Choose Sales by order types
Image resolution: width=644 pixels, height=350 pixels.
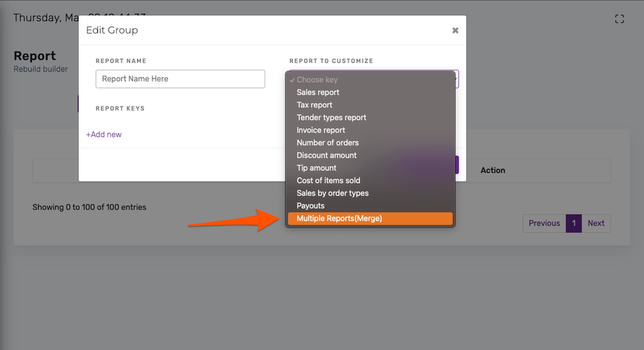click(x=332, y=193)
